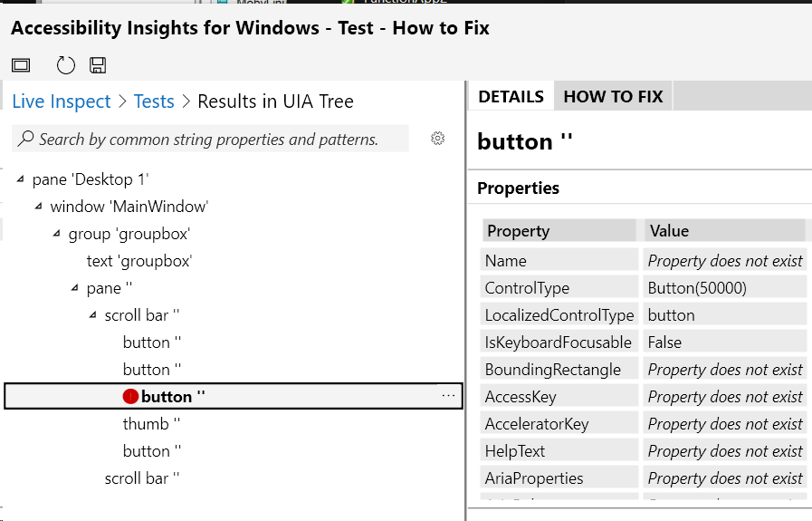Click the False value cell
Screen dimensions: 812x521
coord(725,343)
